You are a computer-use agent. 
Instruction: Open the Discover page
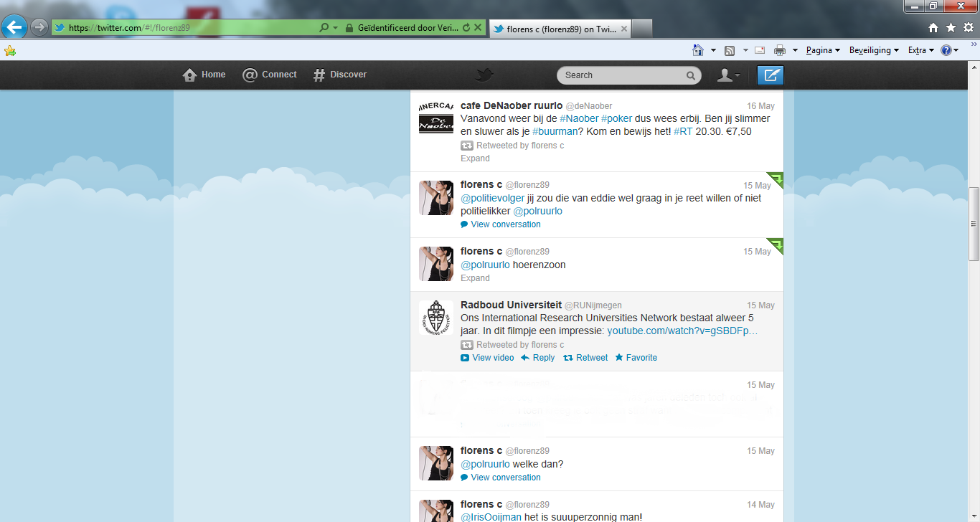tap(340, 75)
